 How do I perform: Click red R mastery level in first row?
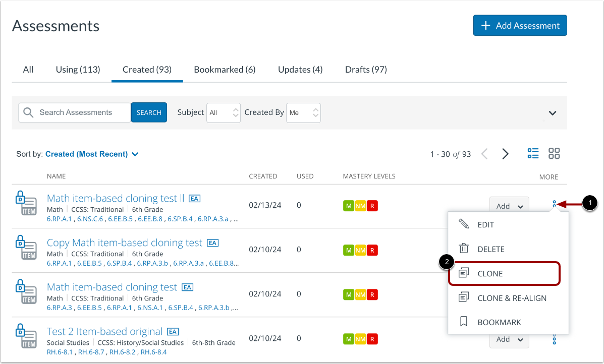point(372,206)
